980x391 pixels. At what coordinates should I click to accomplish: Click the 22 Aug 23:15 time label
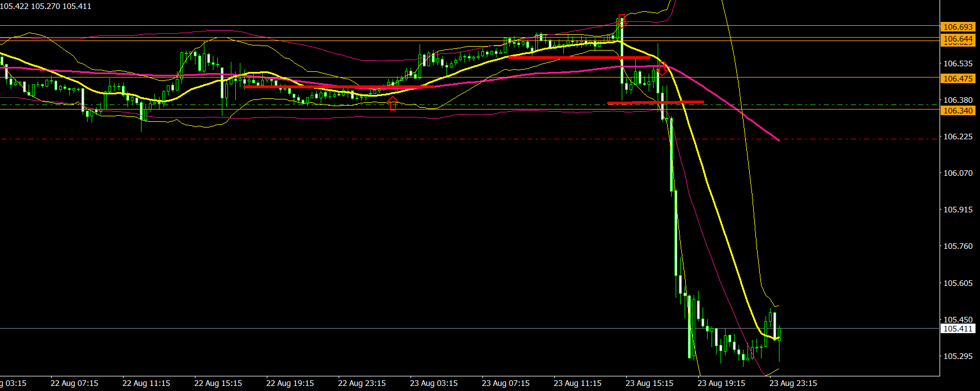click(x=362, y=383)
